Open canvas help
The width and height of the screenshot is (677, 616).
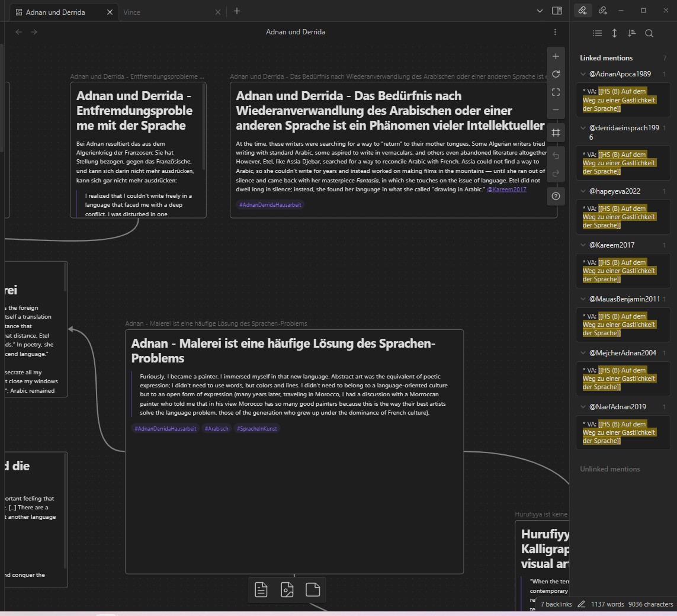point(556,196)
